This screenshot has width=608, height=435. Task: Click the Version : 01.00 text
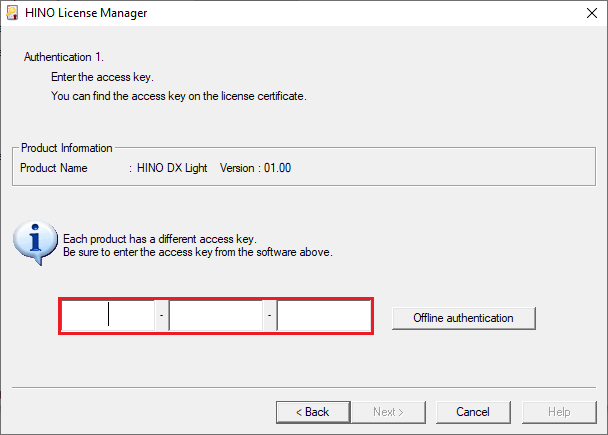[256, 168]
